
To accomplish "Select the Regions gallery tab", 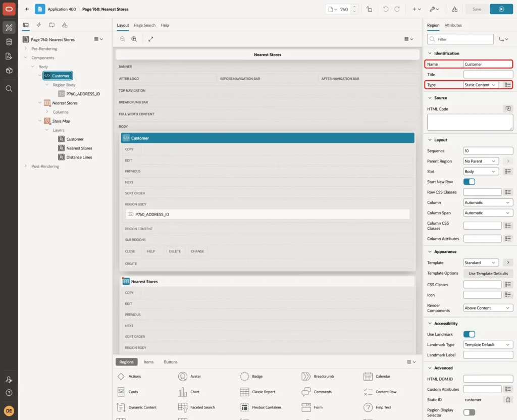I will click(x=126, y=362).
